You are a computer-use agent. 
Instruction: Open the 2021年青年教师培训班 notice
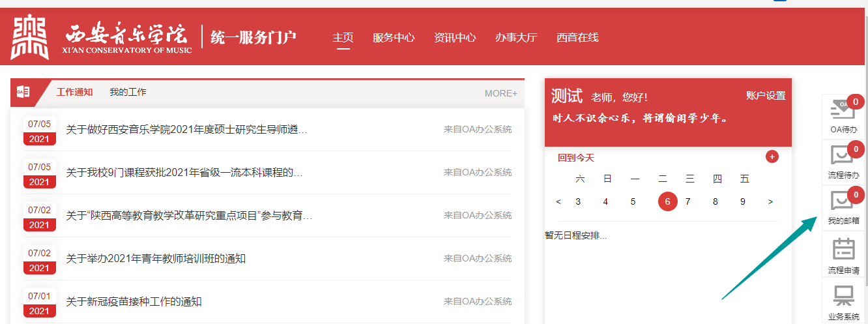point(156,259)
